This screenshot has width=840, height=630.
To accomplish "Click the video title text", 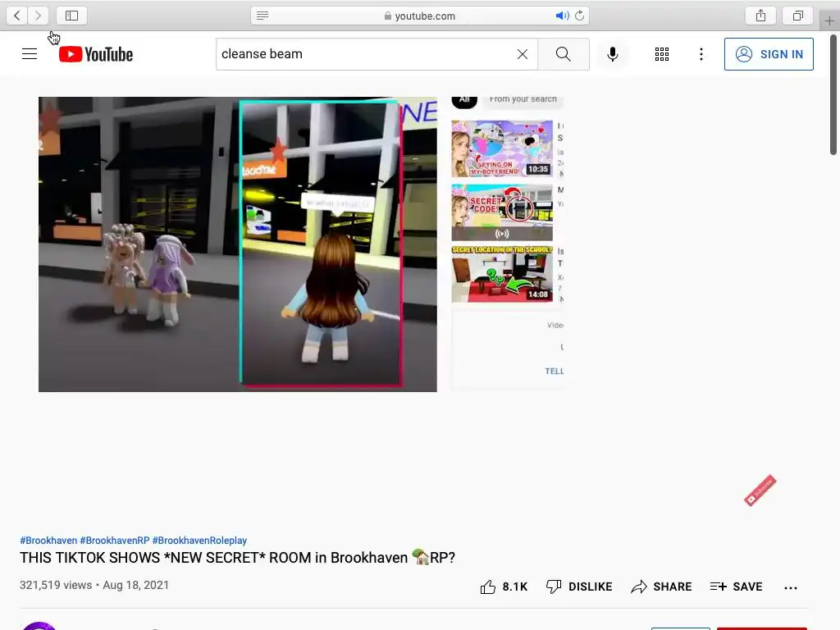I will pos(237,558).
